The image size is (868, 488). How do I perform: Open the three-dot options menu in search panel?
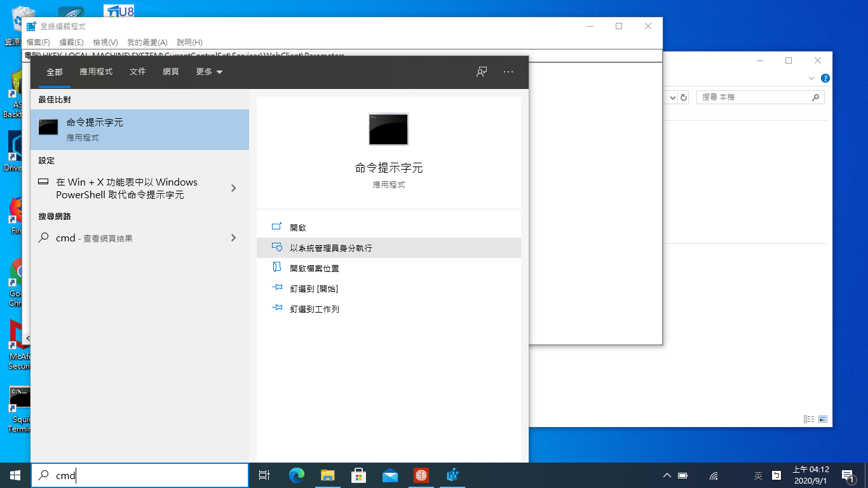point(508,72)
